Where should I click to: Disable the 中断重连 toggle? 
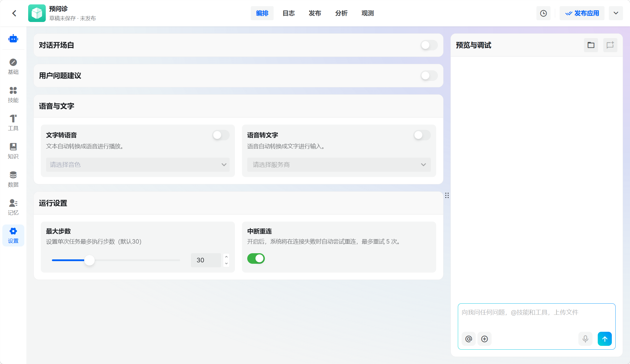tap(256, 258)
